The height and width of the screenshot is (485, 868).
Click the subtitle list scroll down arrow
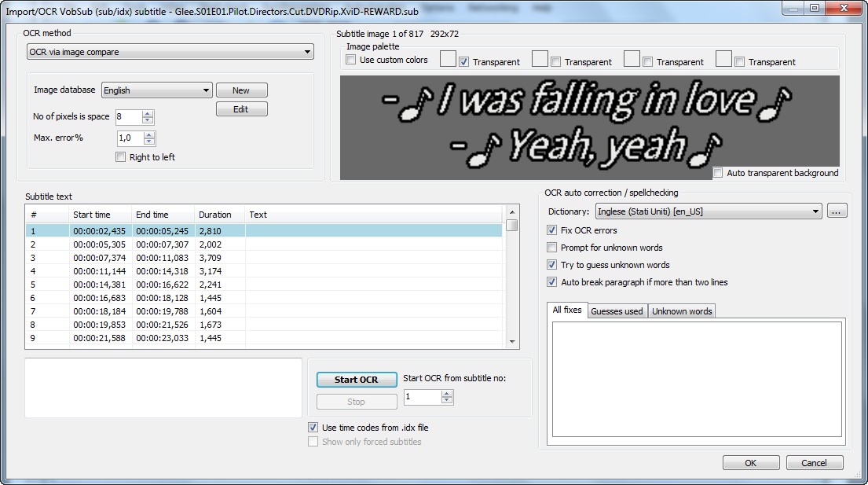pos(512,342)
